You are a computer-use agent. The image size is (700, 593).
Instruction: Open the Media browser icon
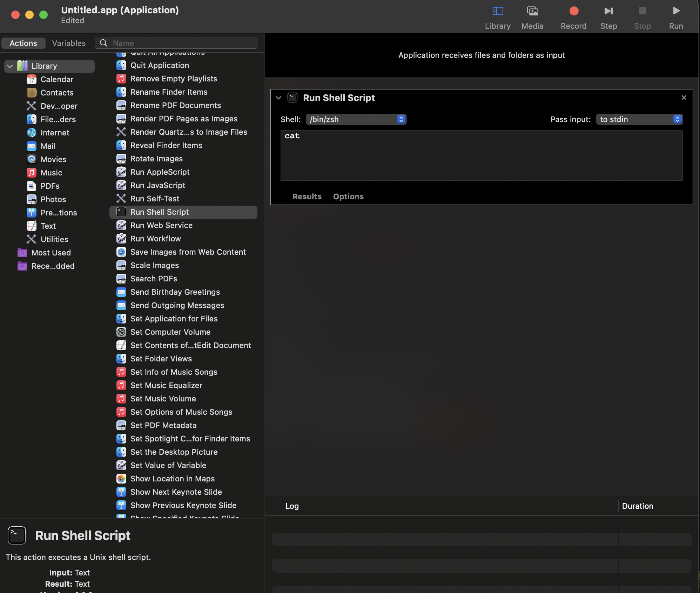(x=532, y=12)
